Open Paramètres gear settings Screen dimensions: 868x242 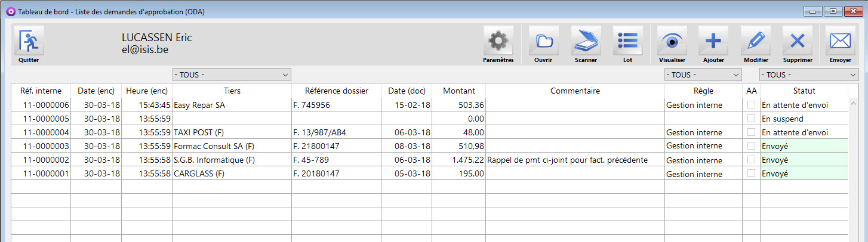[498, 41]
